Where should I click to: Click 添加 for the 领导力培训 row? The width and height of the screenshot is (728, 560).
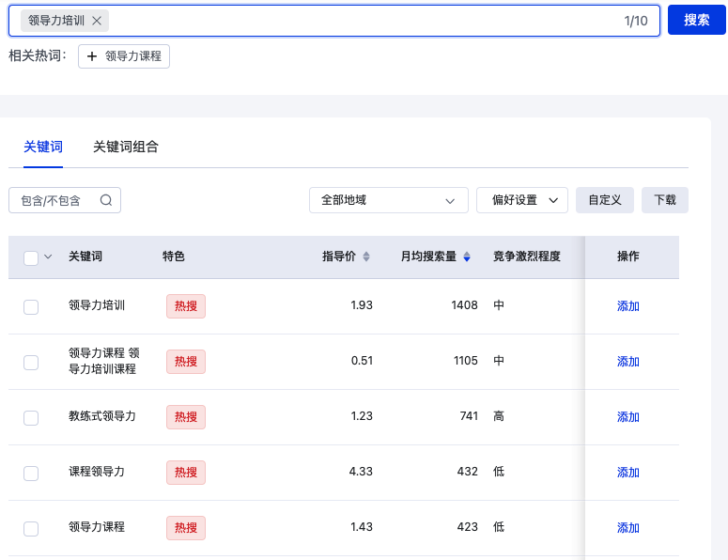628,306
